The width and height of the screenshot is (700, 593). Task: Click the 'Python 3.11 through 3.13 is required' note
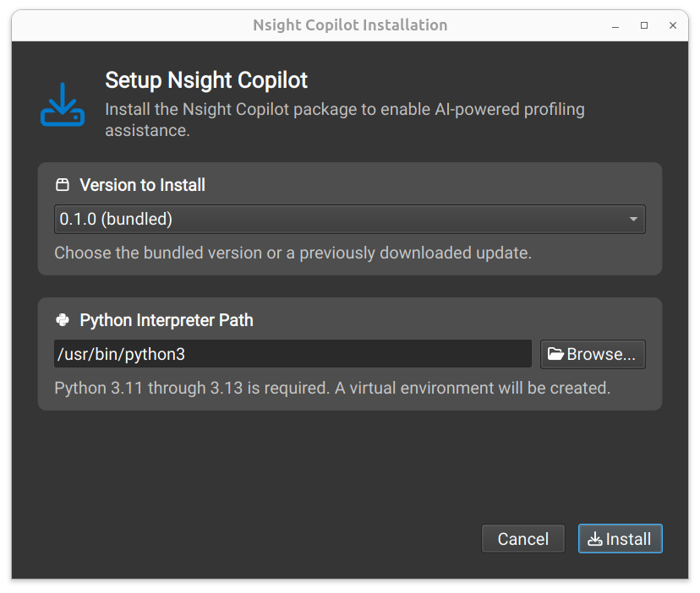[332, 389]
